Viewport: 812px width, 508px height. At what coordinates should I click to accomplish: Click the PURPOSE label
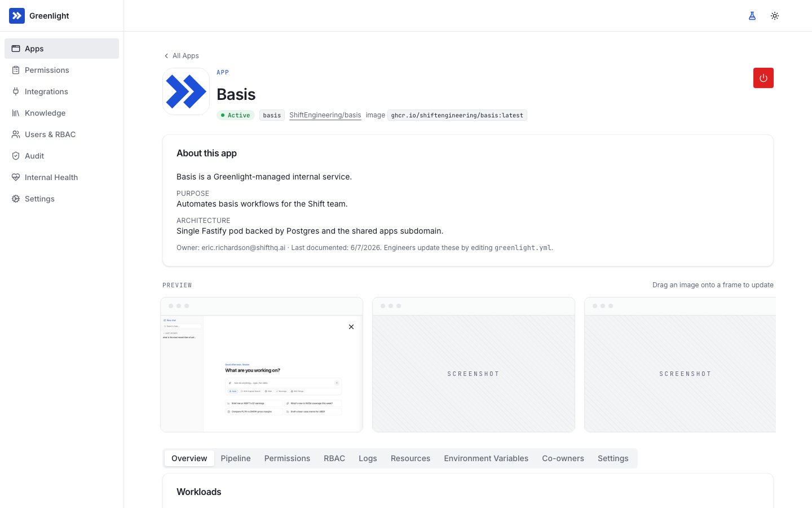click(193, 194)
